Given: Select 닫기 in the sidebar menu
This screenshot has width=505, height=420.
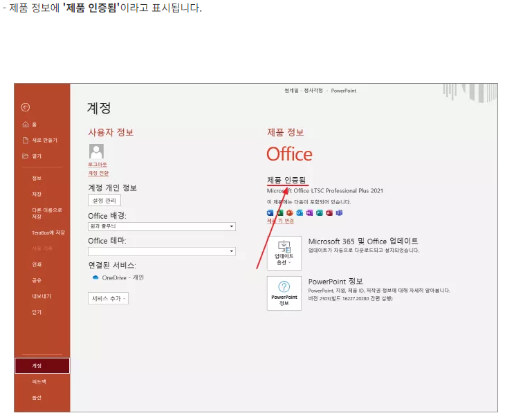Looking at the screenshot, I should tap(37, 312).
